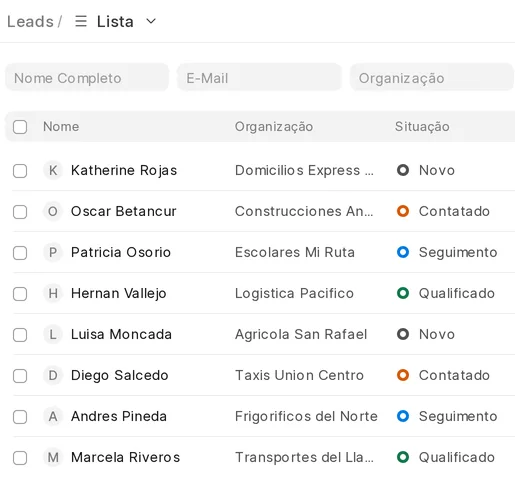This screenshot has height=480, width=515.
Task: Click organization Domicilios Express cell
Action: [x=304, y=170]
